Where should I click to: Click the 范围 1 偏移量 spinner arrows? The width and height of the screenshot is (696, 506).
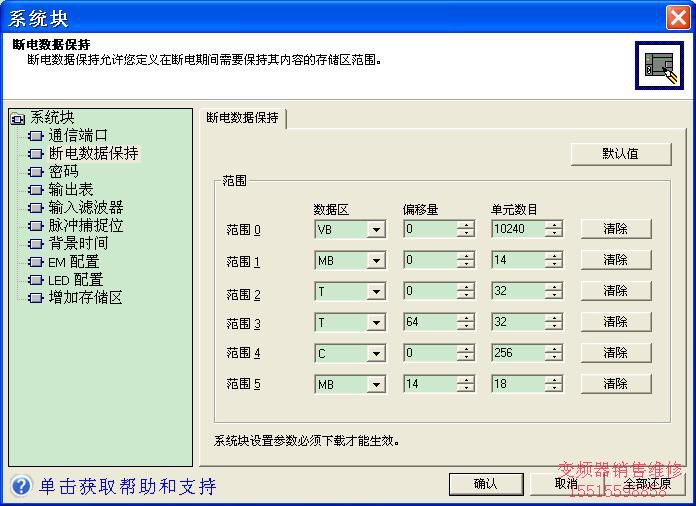(466, 261)
